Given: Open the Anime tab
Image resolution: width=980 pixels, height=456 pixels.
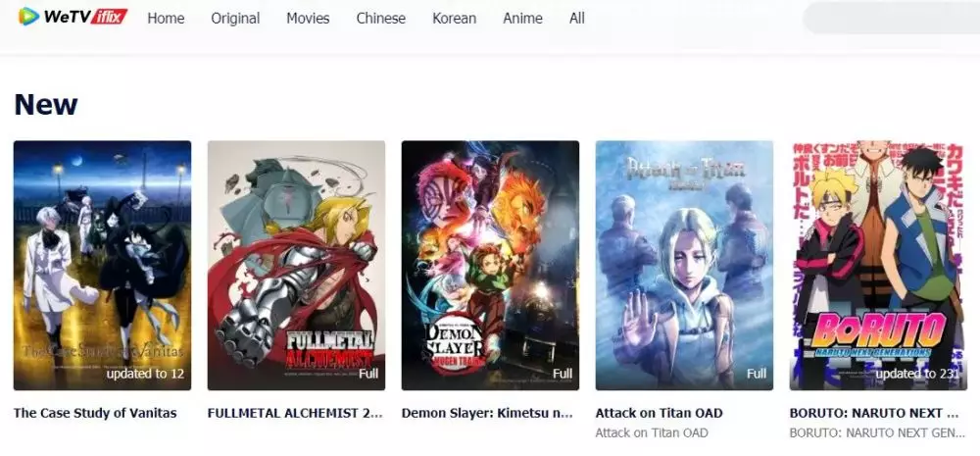Looking at the screenshot, I should tap(522, 19).
